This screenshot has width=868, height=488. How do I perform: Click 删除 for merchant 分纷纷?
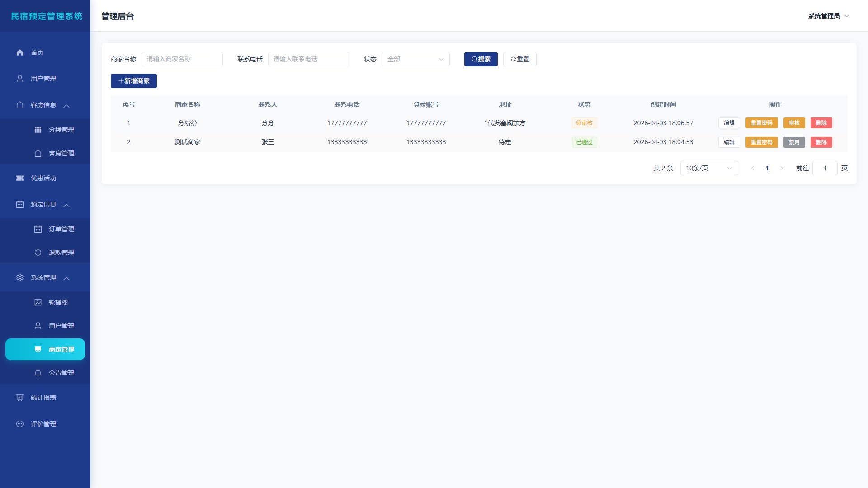click(x=821, y=123)
